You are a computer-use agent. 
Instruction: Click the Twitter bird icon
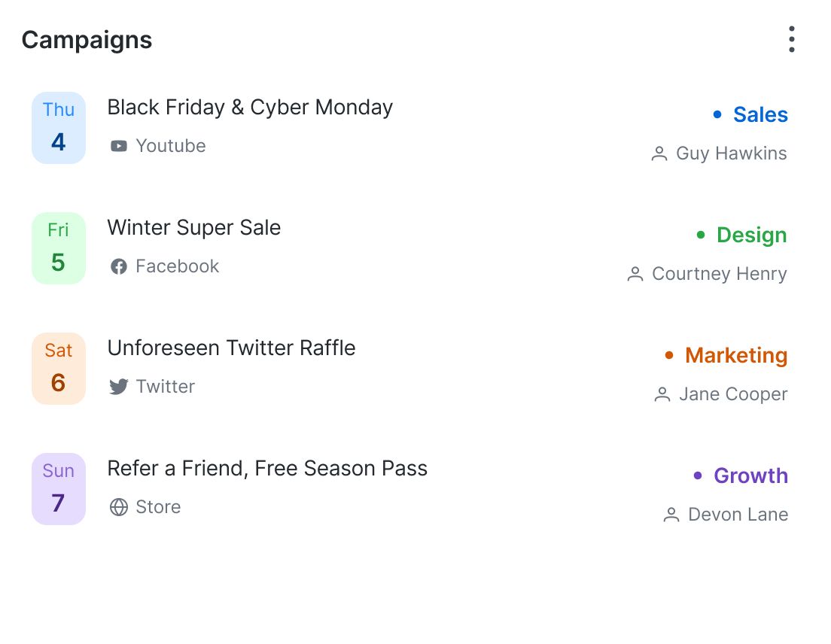coord(118,387)
